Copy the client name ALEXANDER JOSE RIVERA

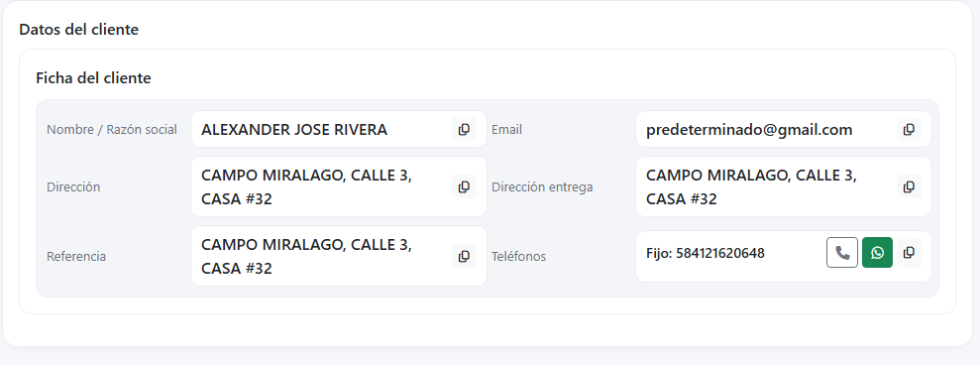pyautogui.click(x=464, y=130)
